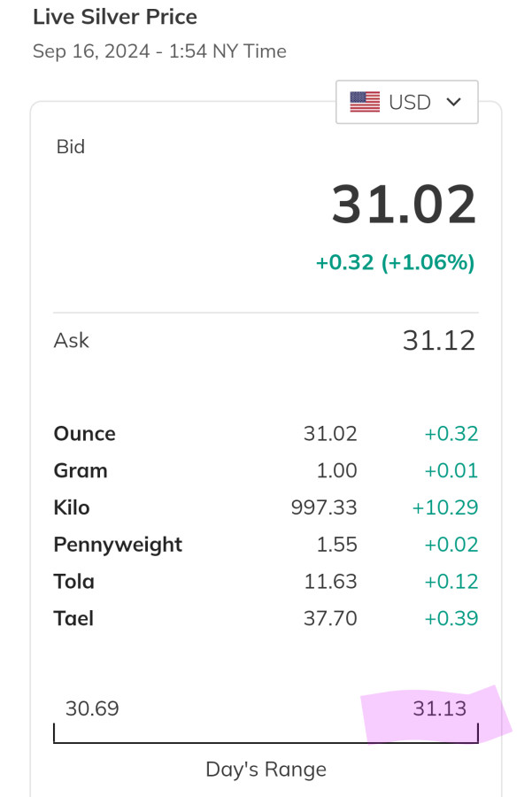The width and height of the screenshot is (532, 797).
Task: Select the Ounce row label
Action: [85, 434]
